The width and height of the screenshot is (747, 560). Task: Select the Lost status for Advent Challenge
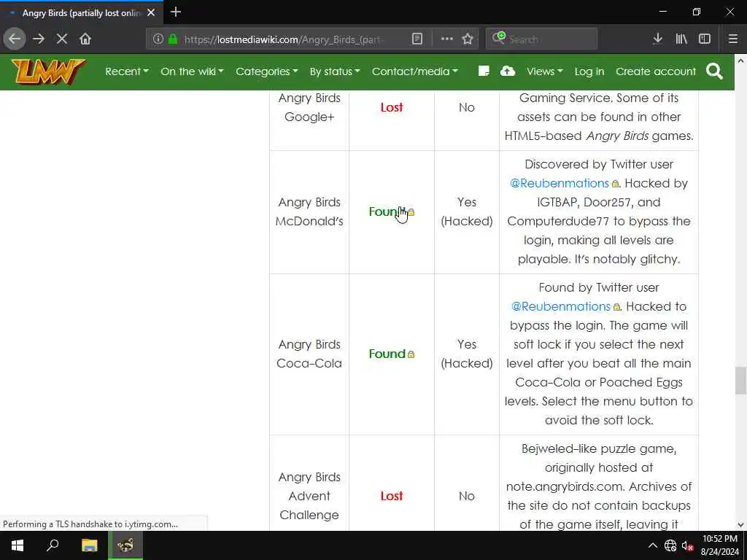point(392,496)
